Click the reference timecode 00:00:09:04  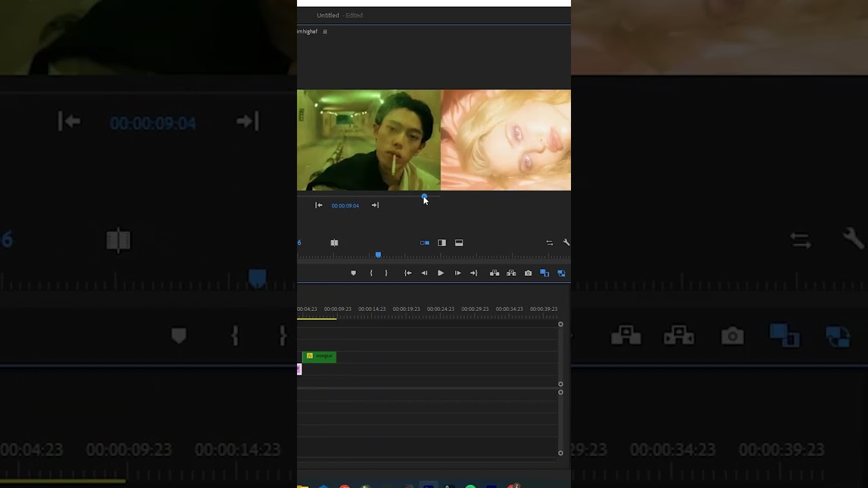tap(345, 205)
